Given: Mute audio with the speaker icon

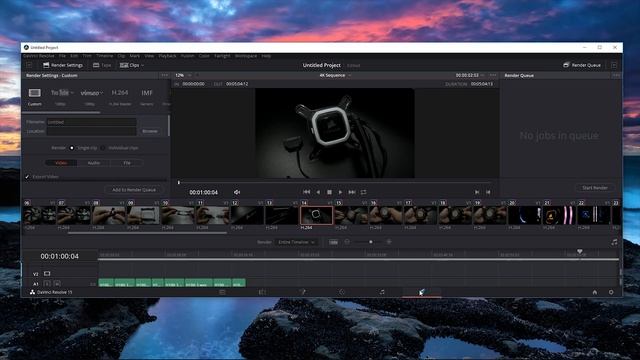Looking at the screenshot, I should pyautogui.click(x=237, y=192).
